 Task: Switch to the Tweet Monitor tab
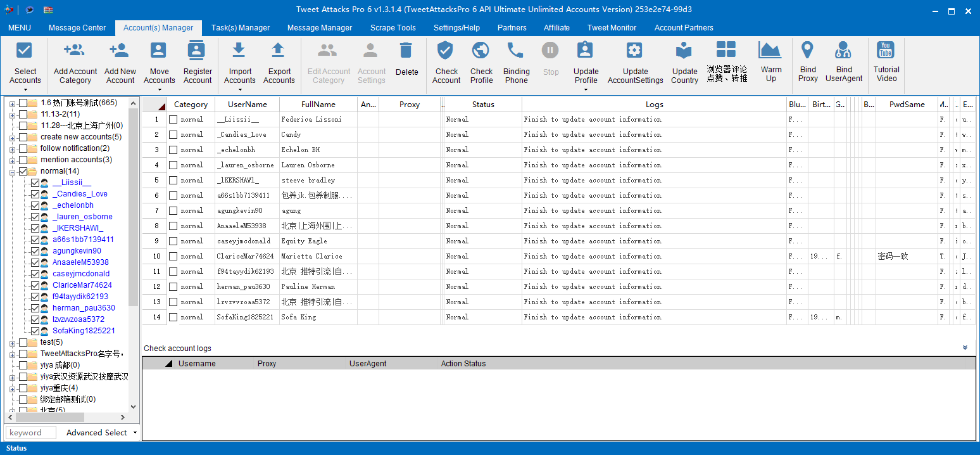pyautogui.click(x=612, y=28)
